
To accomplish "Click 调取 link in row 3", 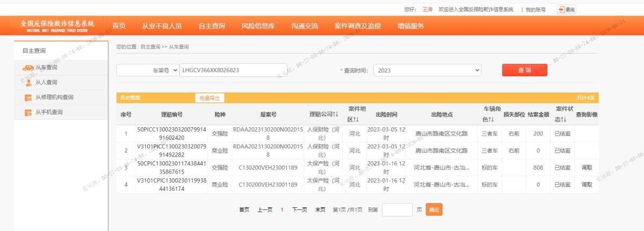I will [587, 168].
